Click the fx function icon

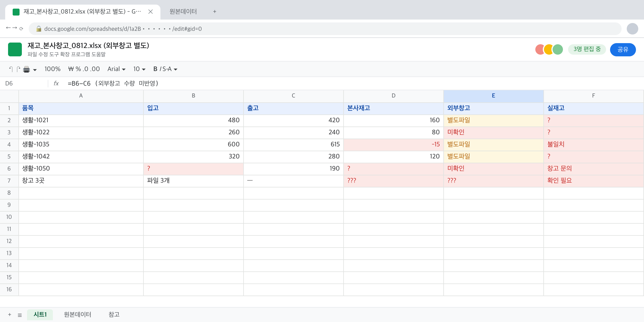56,83
